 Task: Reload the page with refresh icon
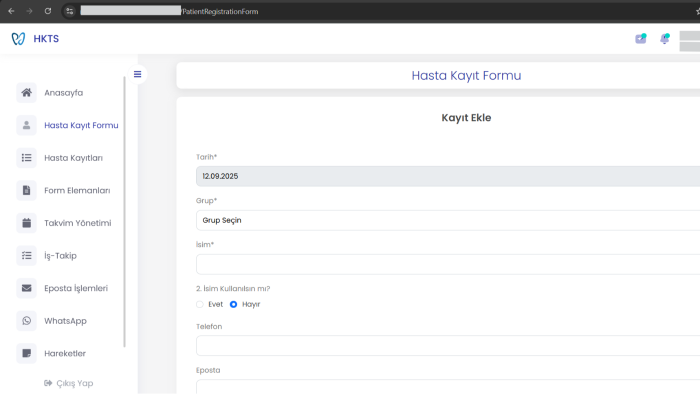click(x=48, y=11)
